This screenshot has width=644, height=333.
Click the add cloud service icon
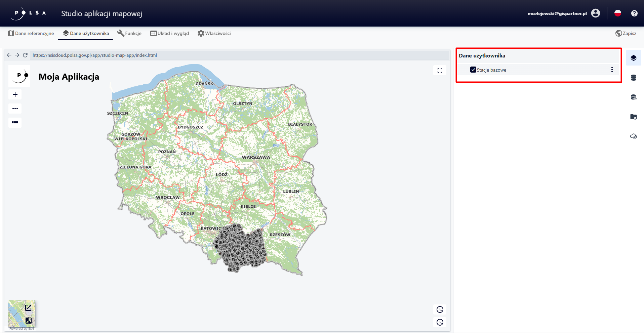633,136
